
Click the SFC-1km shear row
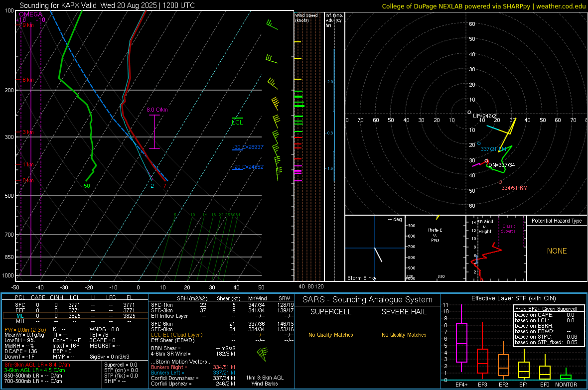[222, 305]
